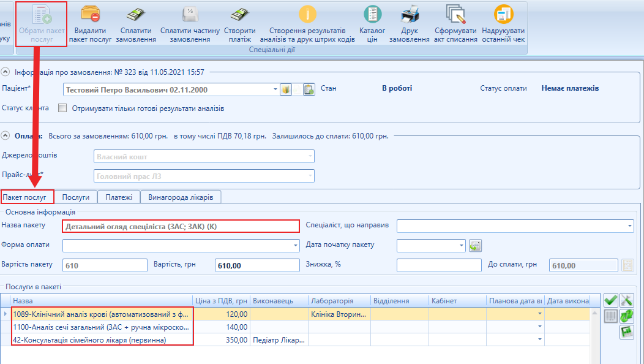Viewport: 644px width, 364px height.
Task: Open planned date dropdown for row 1089
Action: point(540,314)
